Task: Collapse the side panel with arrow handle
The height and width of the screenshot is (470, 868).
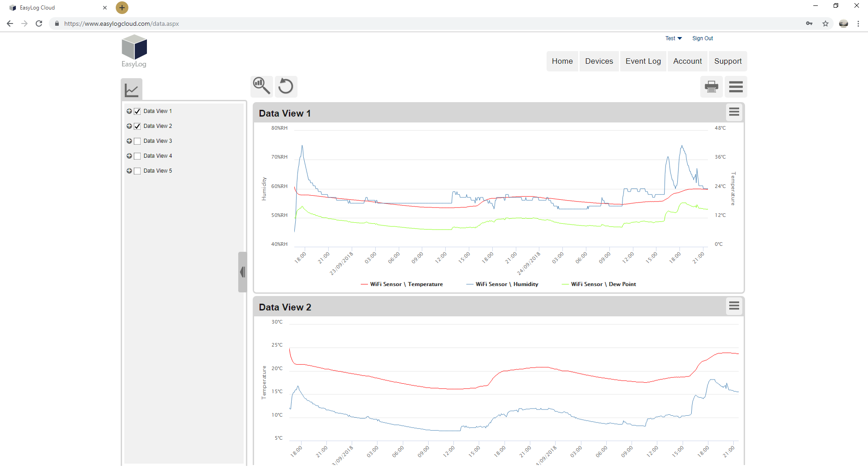Action: pyautogui.click(x=242, y=272)
